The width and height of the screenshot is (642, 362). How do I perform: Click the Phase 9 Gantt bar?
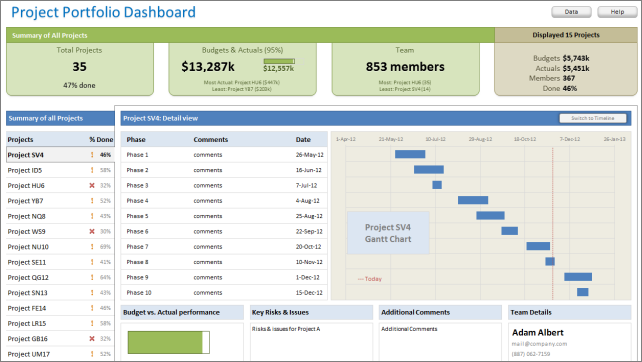pos(578,277)
